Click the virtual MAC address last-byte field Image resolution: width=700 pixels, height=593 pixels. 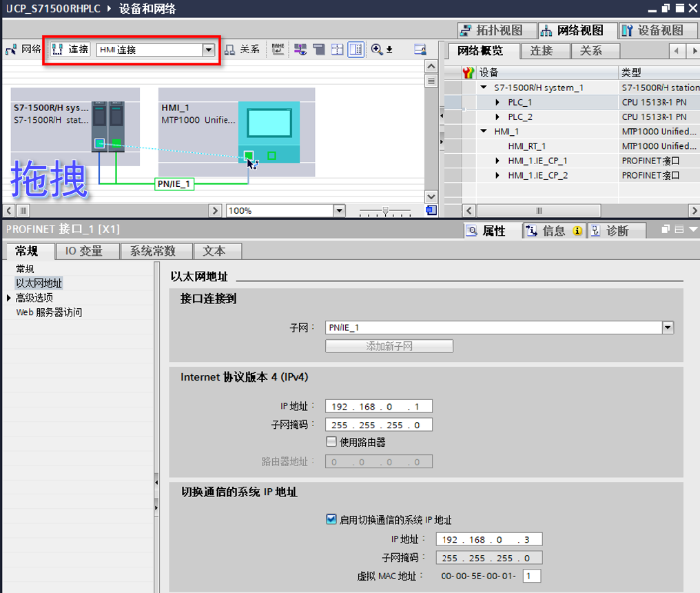[x=531, y=576]
